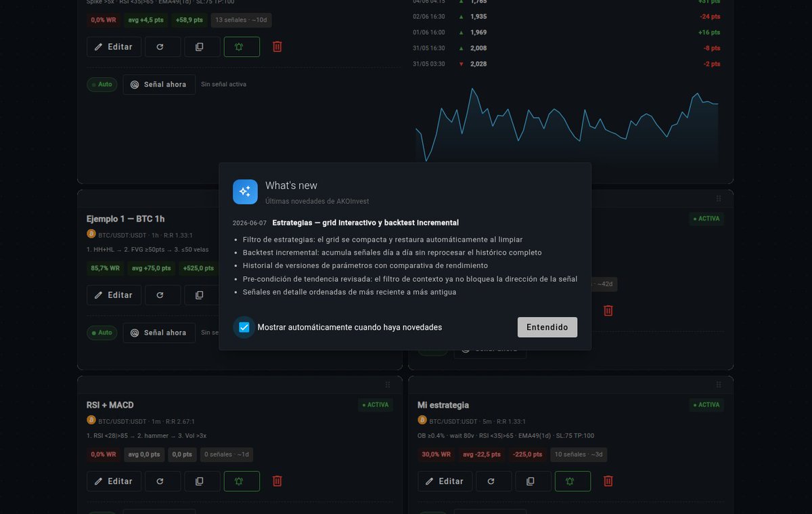This screenshot has width=812, height=514.
Task: Click the '85,7% WR' badge
Action: point(104,268)
